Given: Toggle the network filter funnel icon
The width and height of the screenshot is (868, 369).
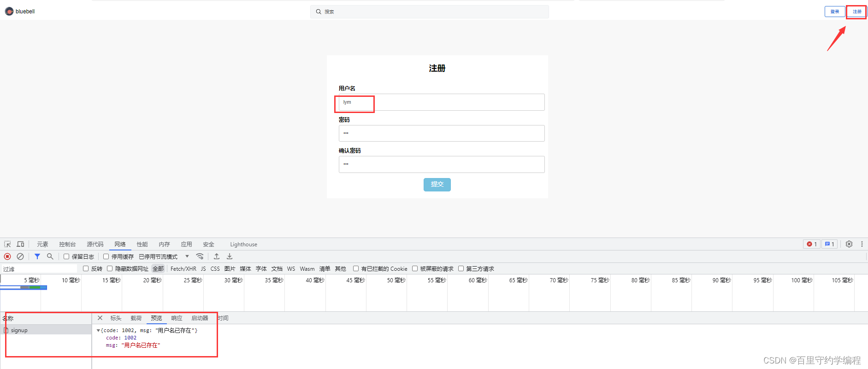Looking at the screenshot, I should 37,256.
